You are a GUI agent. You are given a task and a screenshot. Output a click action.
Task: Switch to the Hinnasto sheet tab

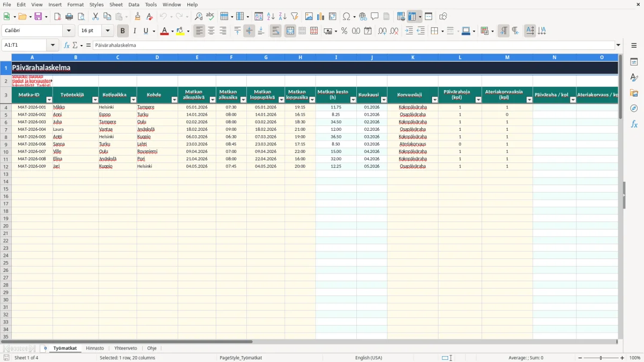[x=95, y=348]
